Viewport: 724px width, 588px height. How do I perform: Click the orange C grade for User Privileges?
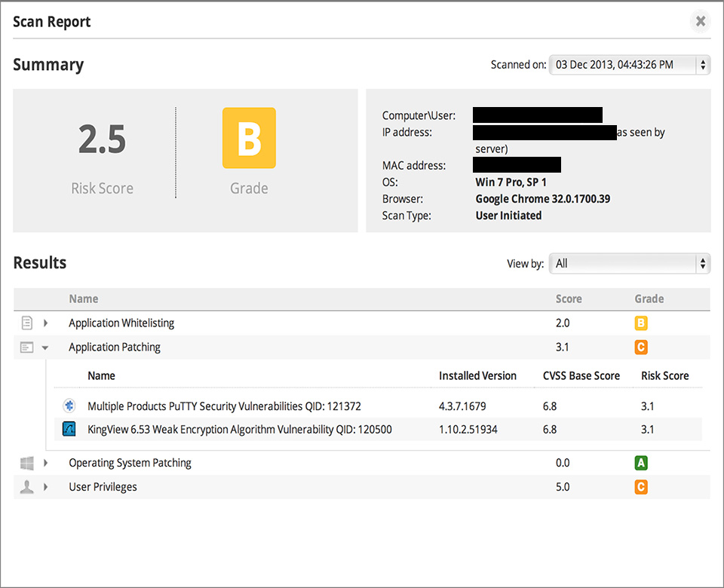pyautogui.click(x=641, y=487)
